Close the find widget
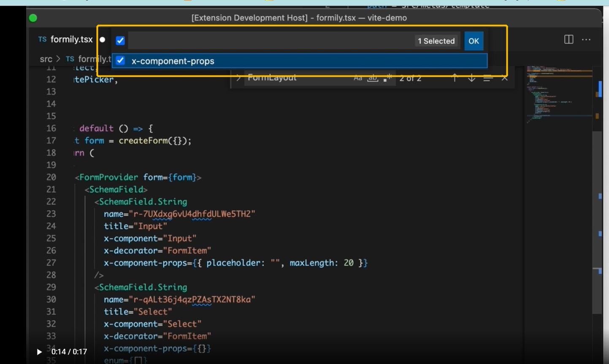Viewport: 609px width, 364px height. coord(504,78)
